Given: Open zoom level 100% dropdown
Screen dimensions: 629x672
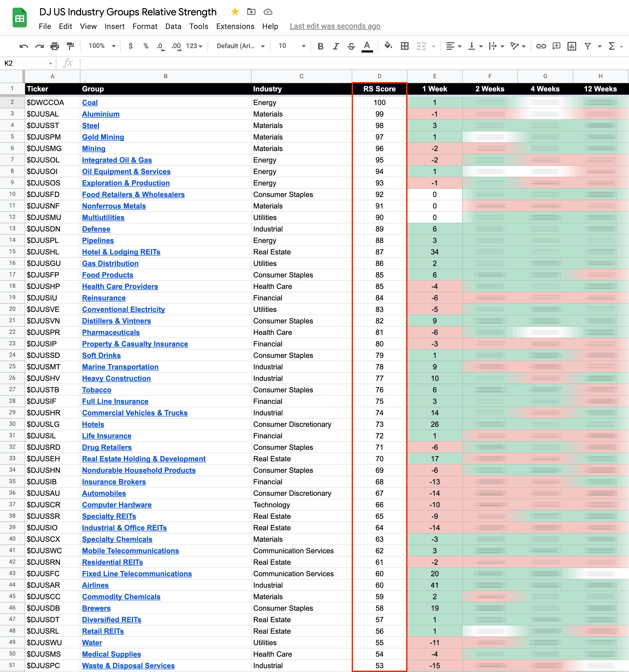Looking at the screenshot, I should tap(102, 46).
